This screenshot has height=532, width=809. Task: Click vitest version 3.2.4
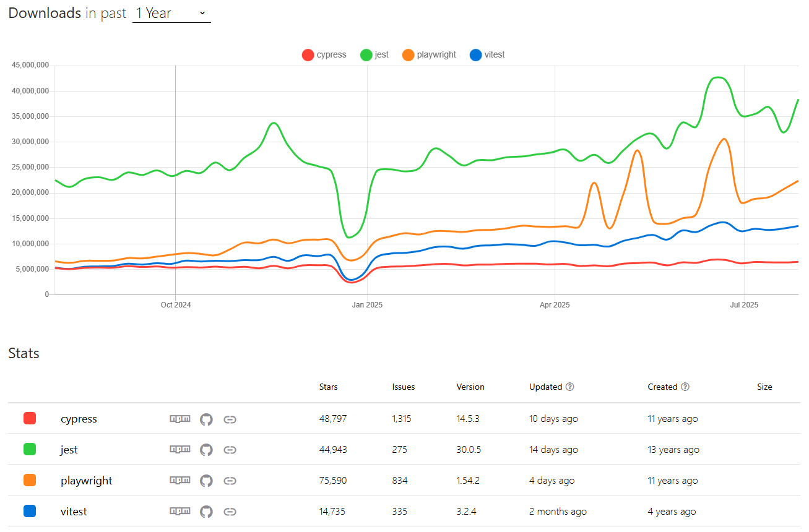coord(467,512)
